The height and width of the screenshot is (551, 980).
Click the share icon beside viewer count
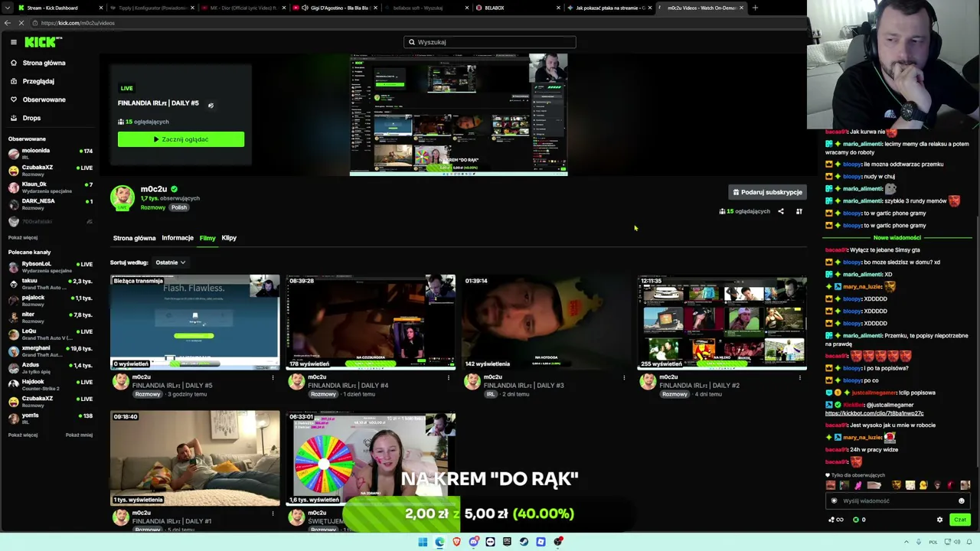point(781,211)
